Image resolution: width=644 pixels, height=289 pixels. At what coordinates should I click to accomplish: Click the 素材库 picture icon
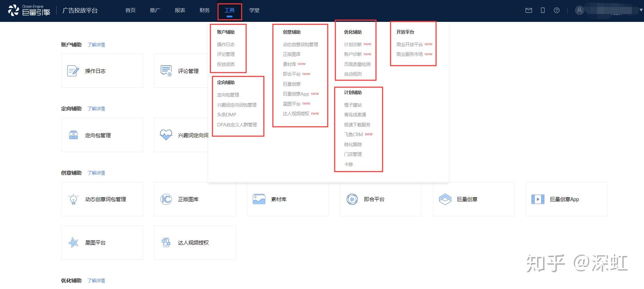(259, 199)
